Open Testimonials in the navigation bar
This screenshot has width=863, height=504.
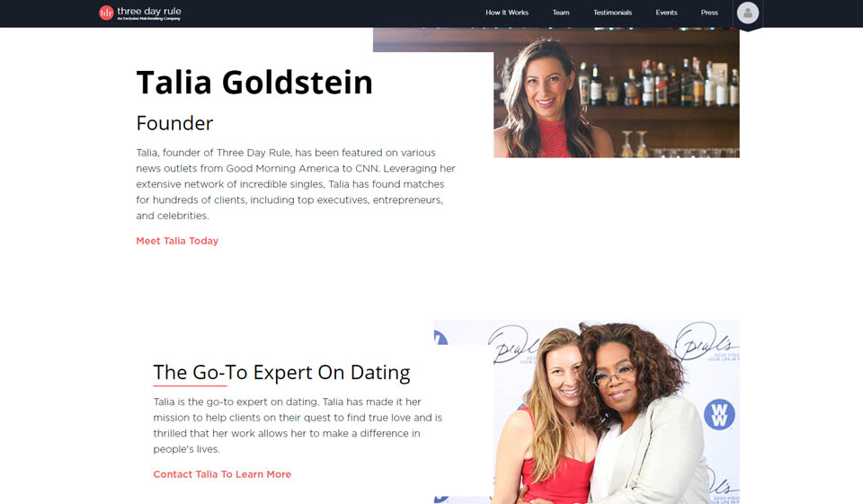(612, 12)
